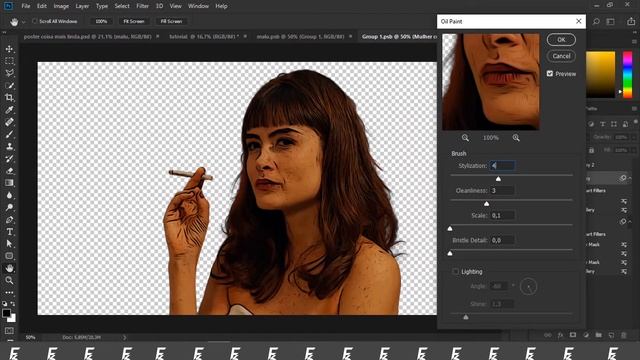Select the Eraser tool
640x360 pixels.
pyautogui.click(x=9, y=171)
